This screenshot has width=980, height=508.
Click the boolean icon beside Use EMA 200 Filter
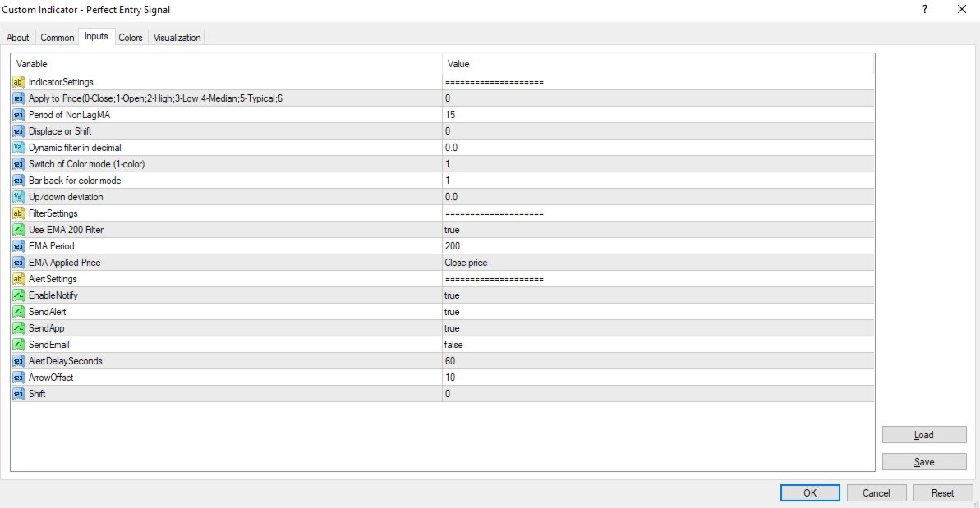tap(18, 230)
